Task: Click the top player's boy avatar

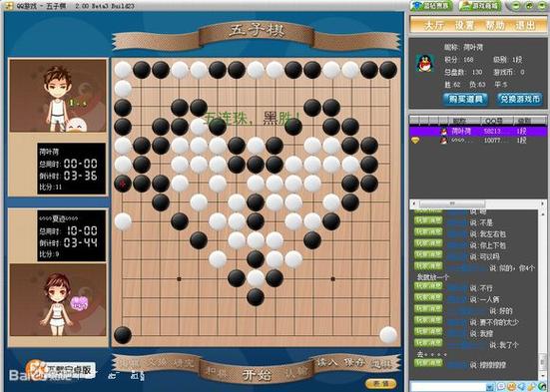Action: coord(58,96)
